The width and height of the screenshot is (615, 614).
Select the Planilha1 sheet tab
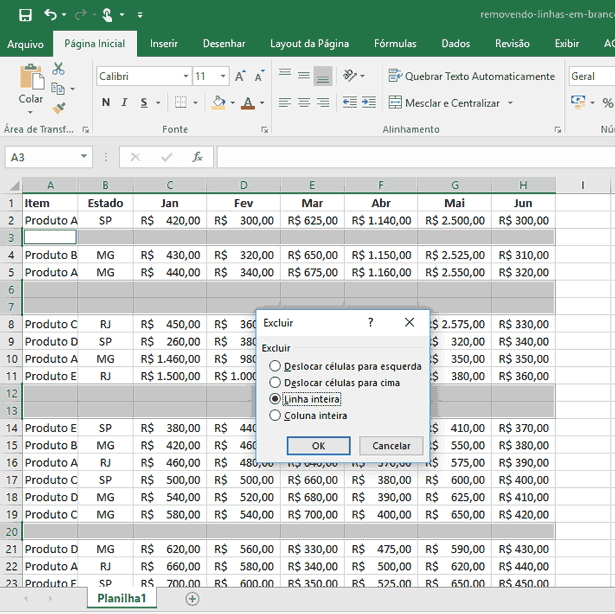click(122, 598)
